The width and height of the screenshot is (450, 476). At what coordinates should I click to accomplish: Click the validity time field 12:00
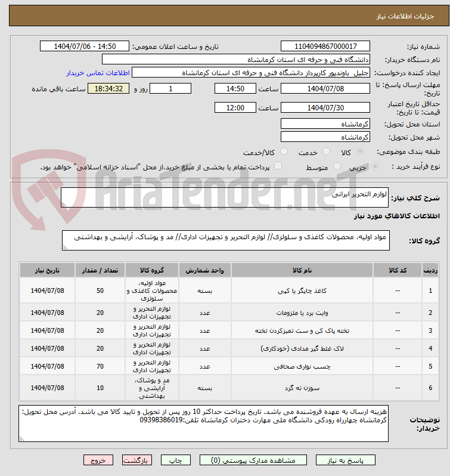pyautogui.click(x=235, y=108)
